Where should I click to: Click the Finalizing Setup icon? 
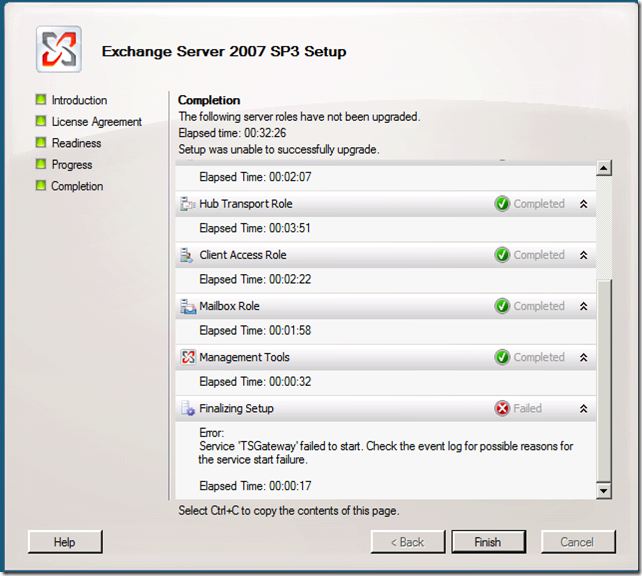click(188, 409)
